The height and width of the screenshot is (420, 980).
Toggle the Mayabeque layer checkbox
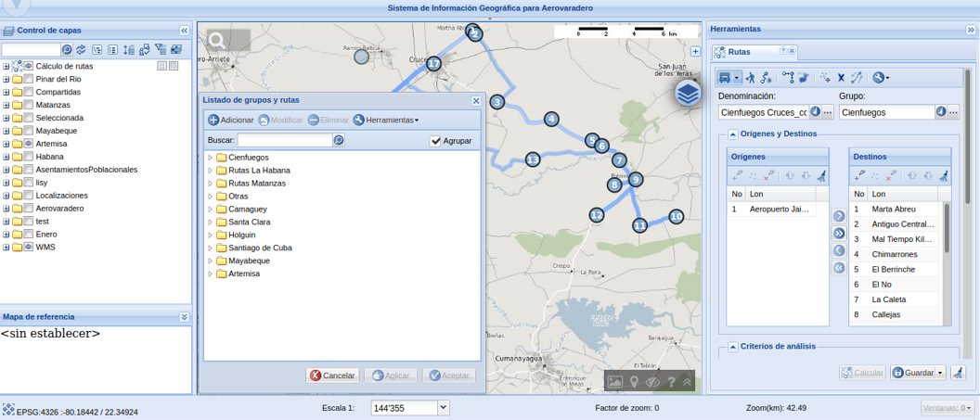28,131
